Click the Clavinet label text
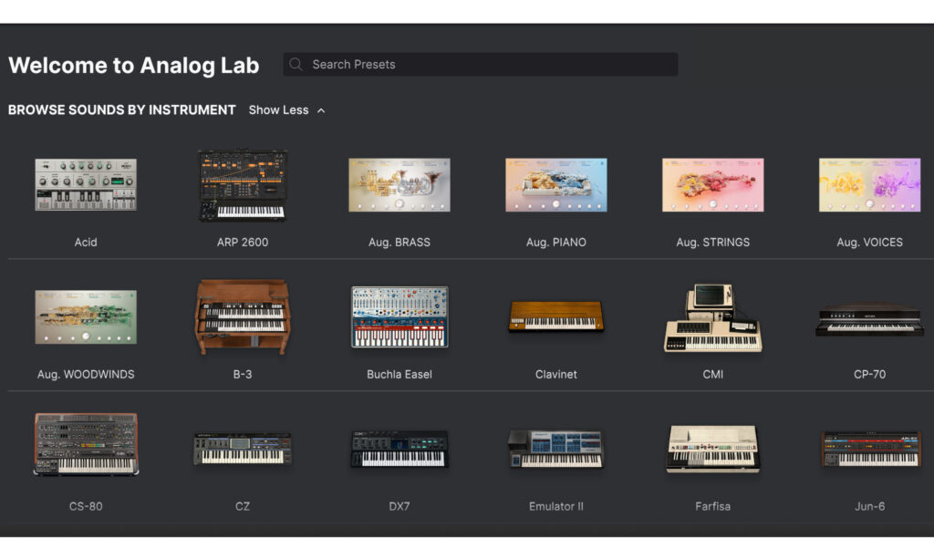 pos(555,375)
